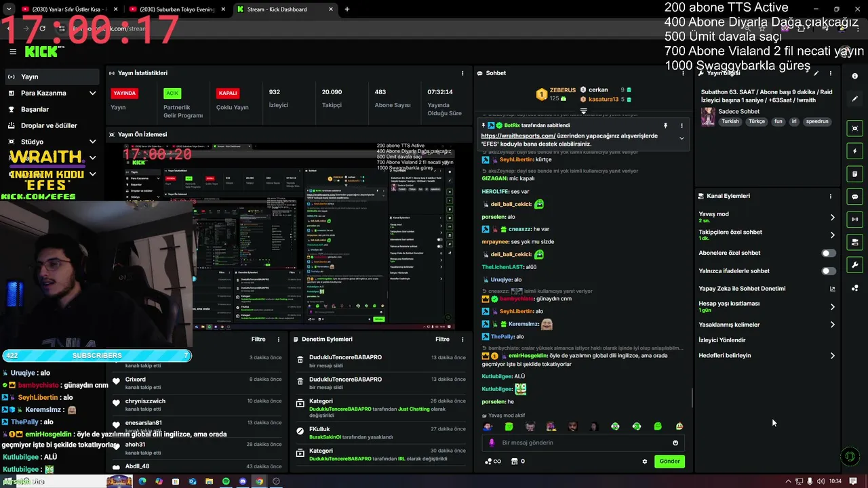Expand the Para Kazanma sidebar section
The image size is (868, 488).
click(x=52, y=93)
